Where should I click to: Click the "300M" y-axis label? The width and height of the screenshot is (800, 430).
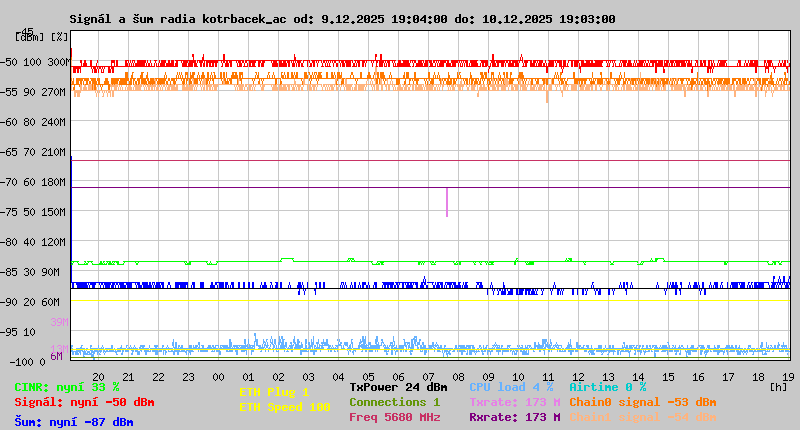point(58,62)
